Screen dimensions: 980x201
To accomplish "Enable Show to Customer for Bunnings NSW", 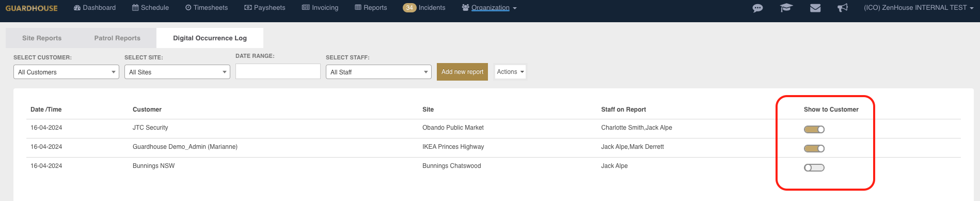I will [x=814, y=167].
